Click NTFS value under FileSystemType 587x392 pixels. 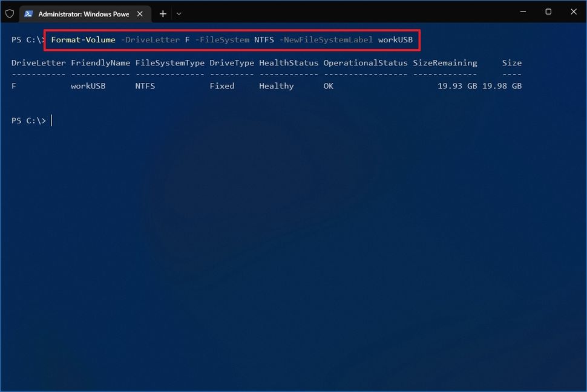tap(145, 86)
